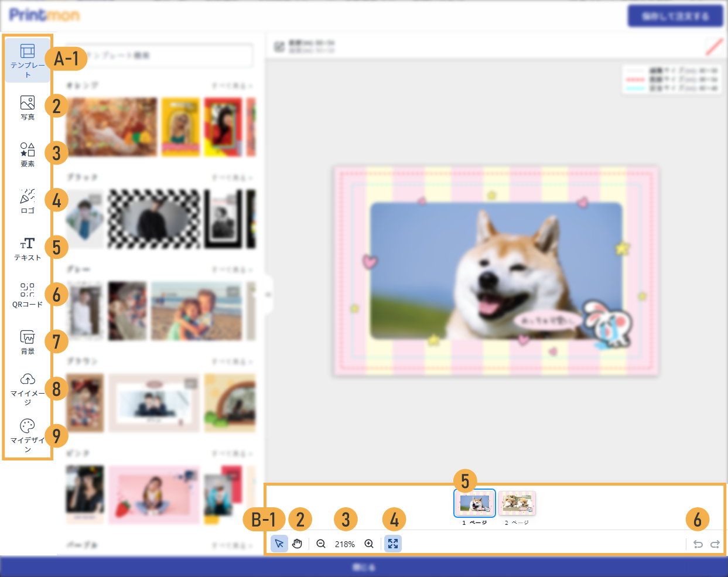Viewport: 728px width, 577px height.
Task: Open the マイデザイン palette panel
Action: [x=28, y=435]
